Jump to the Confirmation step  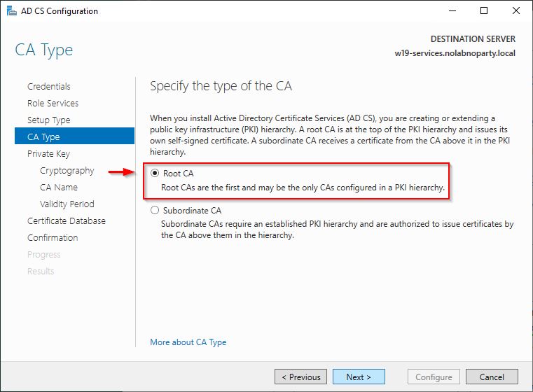pyautogui.click(x=53, y=237)
